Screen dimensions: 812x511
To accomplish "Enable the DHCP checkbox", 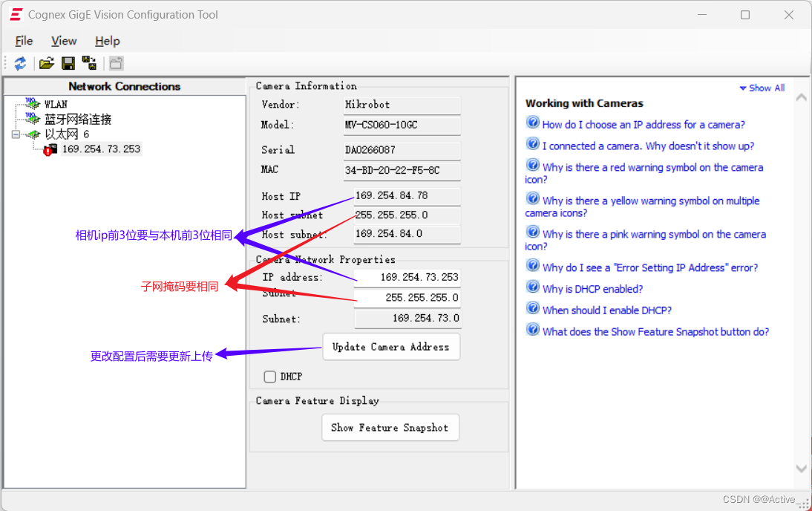I will point(270,377).
